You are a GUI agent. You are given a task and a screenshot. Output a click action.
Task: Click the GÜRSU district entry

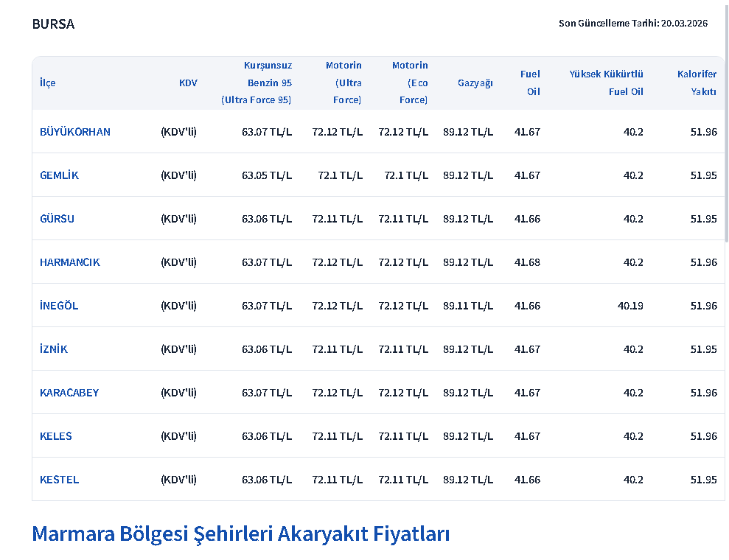point(57,219)
